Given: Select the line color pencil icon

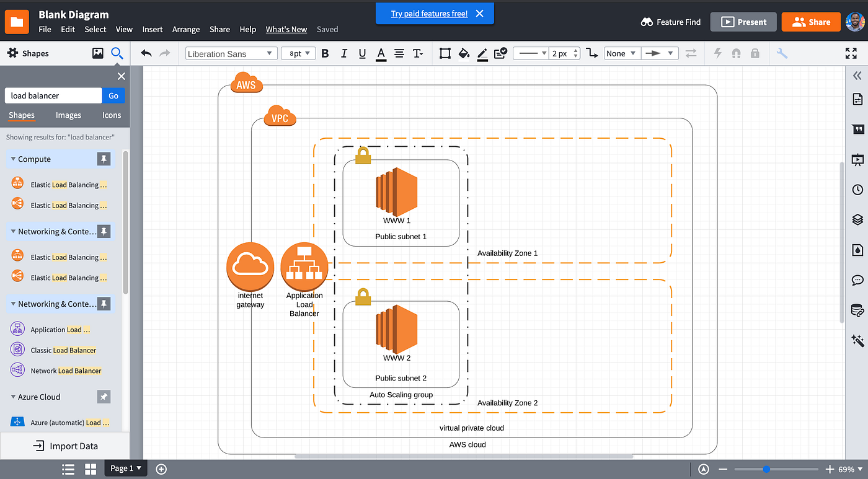Looking at the screenshot, I should point(482,53).
